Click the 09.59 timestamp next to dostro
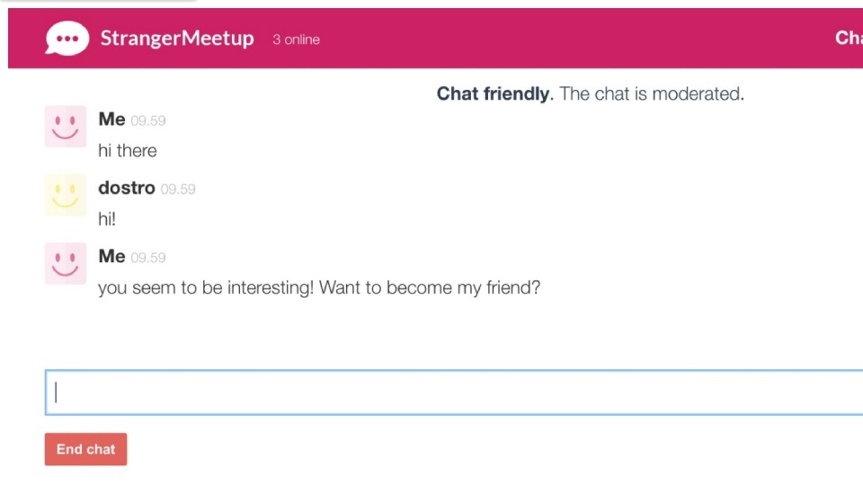The image size is (863, 504). pos(178,190)
